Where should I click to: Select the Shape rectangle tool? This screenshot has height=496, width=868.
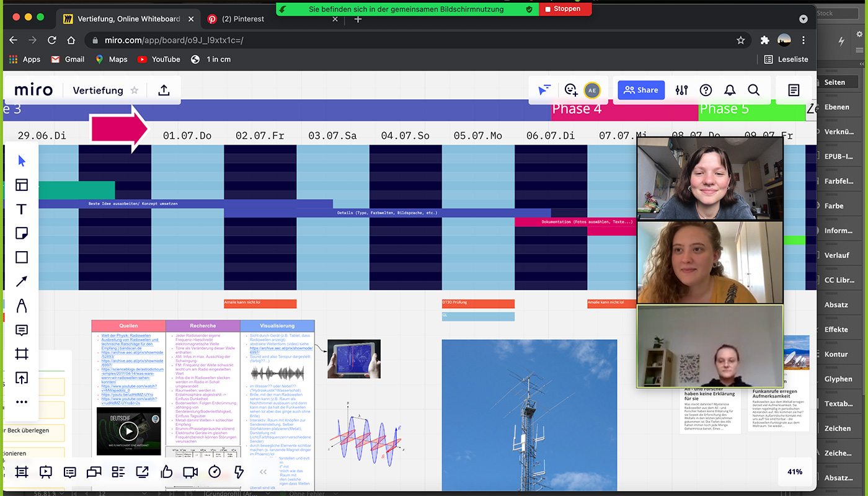(22, 257)
